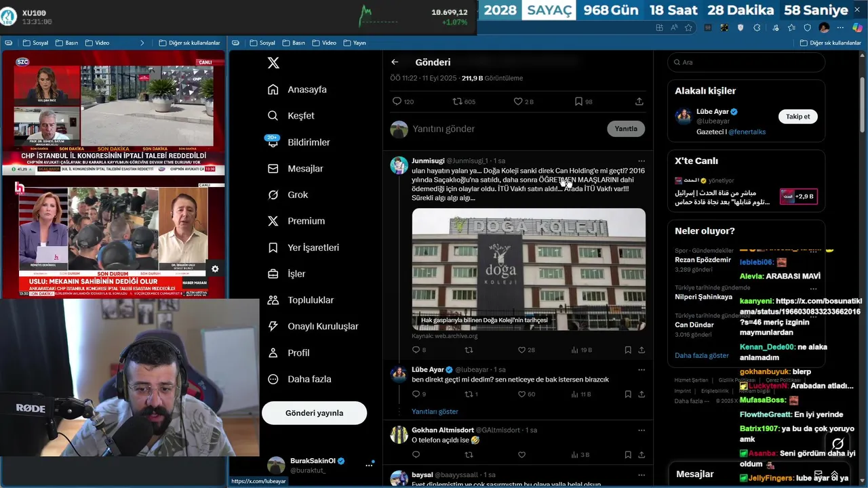Open the Doğa Koleji link preview image
This screenshot has height=488, width=868.
pos(528,269)
